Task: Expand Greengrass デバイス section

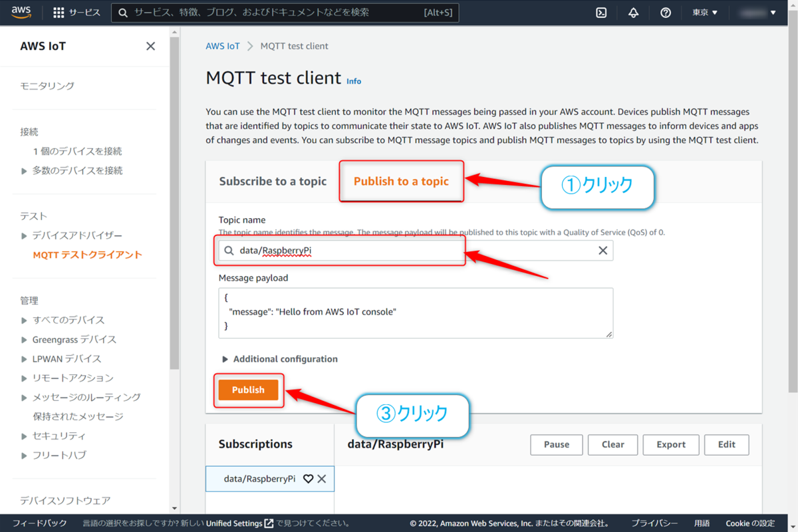Action: [x=25, y=340]
